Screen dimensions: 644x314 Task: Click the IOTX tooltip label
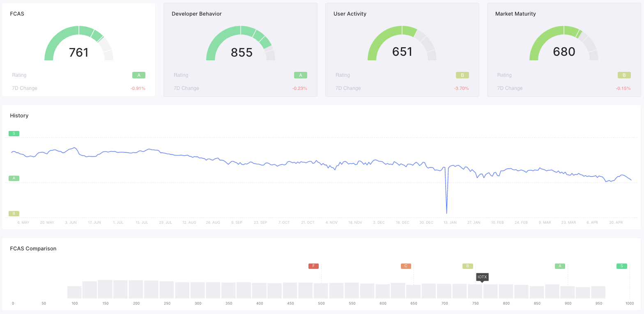pos(482,277)
